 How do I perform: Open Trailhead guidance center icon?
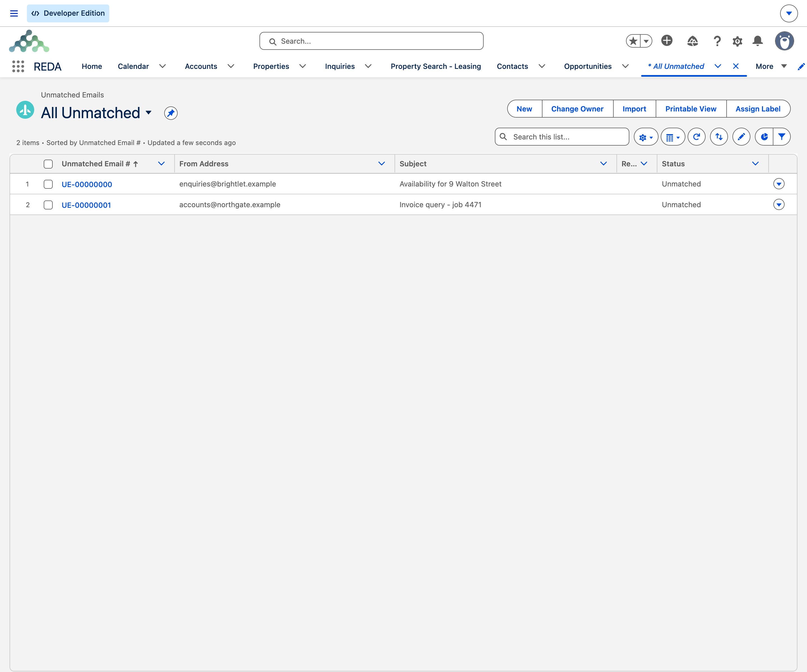692,41
